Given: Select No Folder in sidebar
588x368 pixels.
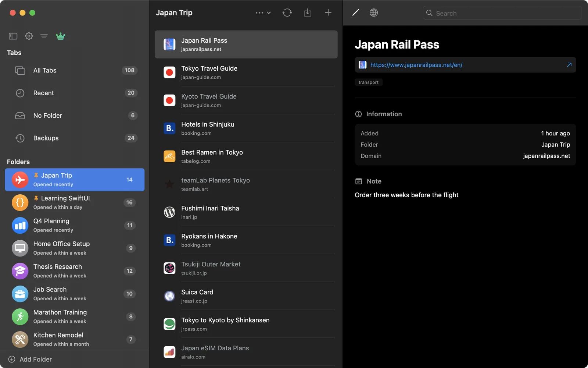Looking at the screenshot, I should [75, 116].
